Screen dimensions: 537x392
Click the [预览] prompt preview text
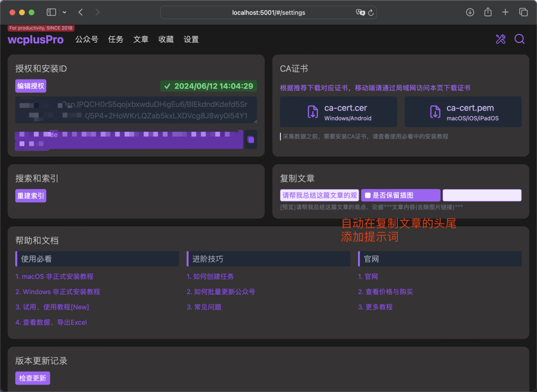(371, 207)
